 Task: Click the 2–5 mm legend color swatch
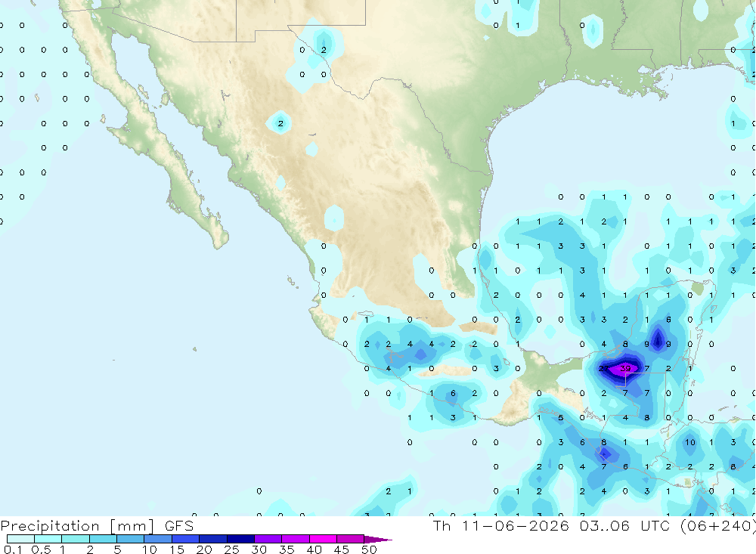(x=103, y=539)
